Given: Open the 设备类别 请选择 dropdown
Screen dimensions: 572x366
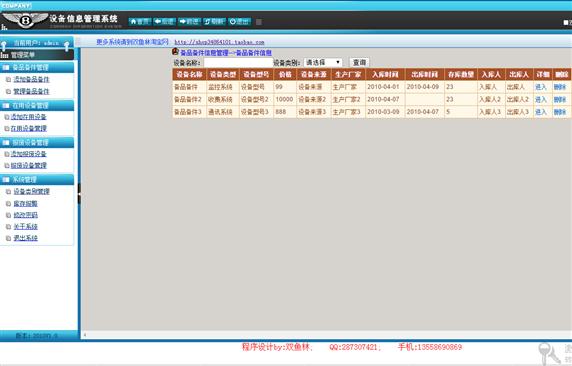Looking at the screenshot, I should (323, 62).
